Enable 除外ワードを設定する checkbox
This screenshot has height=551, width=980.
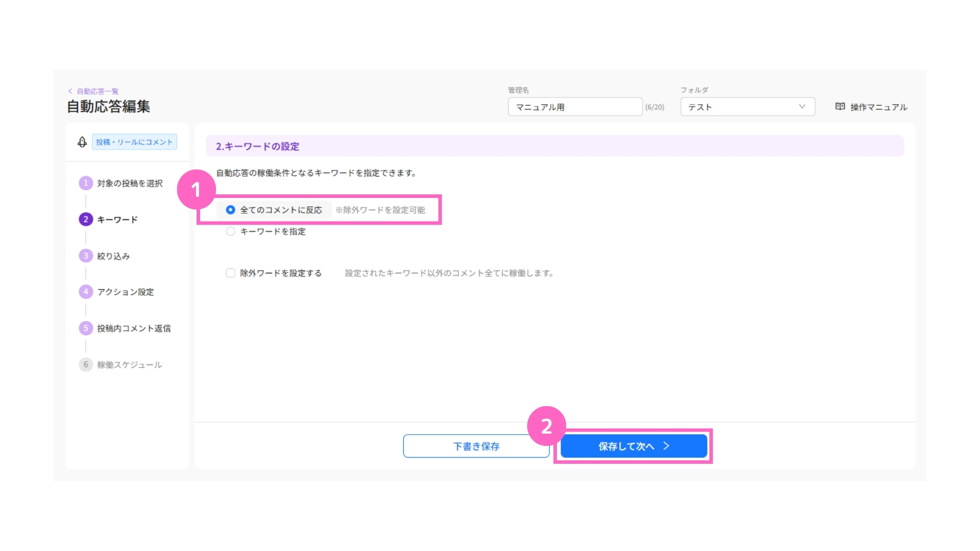[230, 273]
